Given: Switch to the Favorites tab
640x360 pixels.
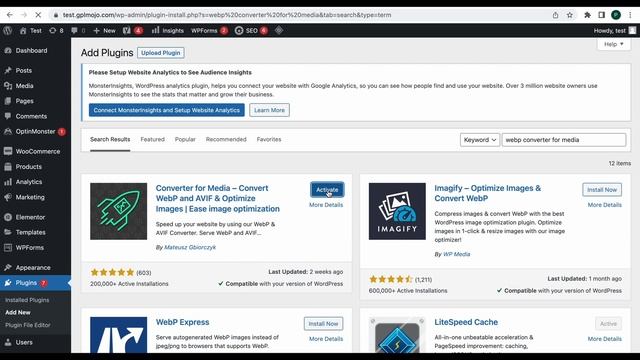Looking at the screenshot, I should [269, 139].
